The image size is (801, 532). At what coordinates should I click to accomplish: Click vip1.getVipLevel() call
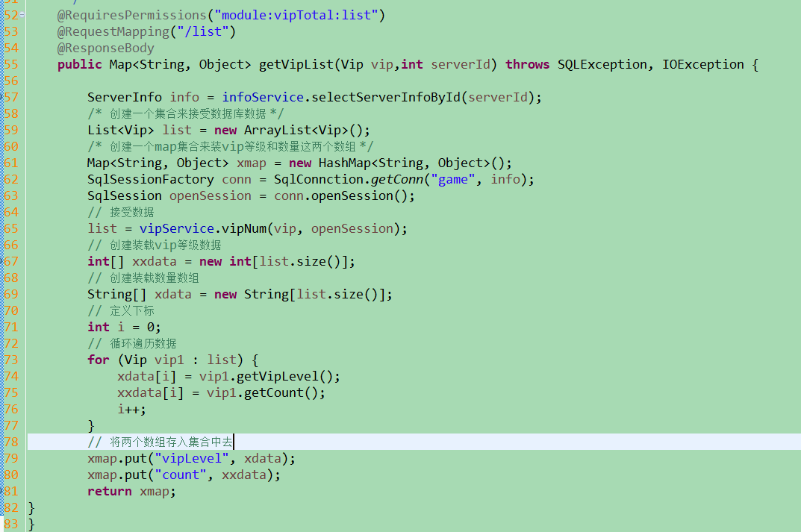point(266,376)
